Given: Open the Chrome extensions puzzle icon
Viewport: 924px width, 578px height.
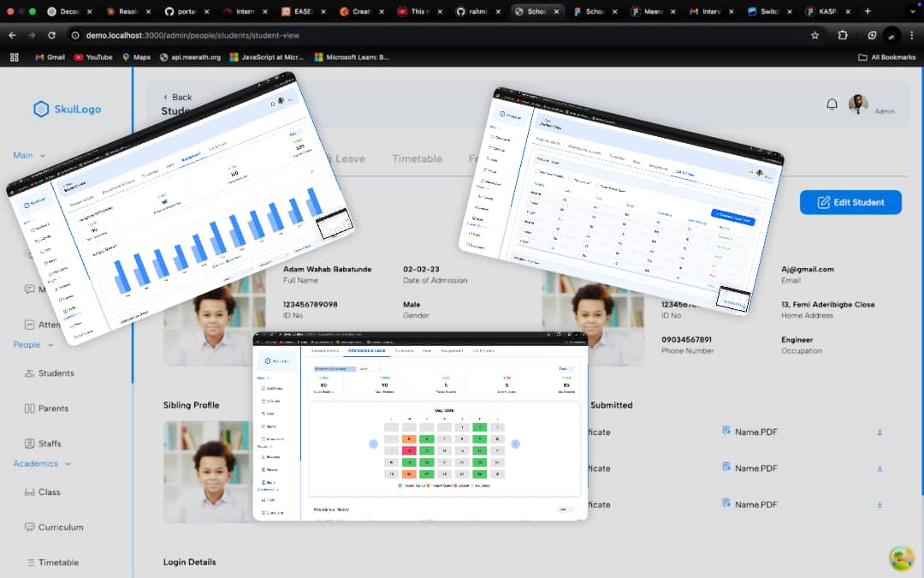Looking at the screenshot, I should (x=843, y=35).
